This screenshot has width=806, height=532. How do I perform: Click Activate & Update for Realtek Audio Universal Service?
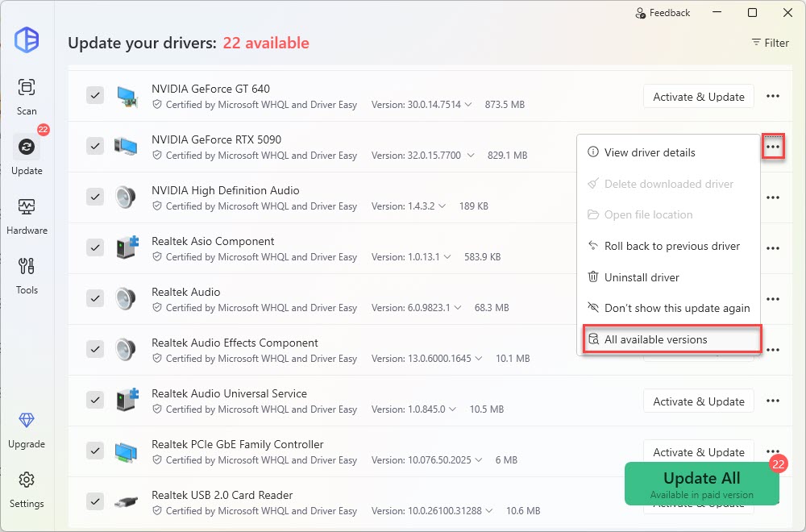[699, 401]
